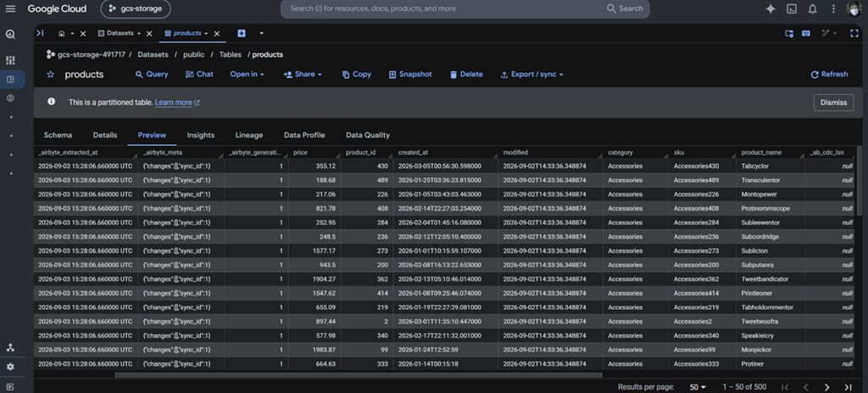The image size is (868, 393).
Task: Go to Datasets in the breadcrumb
Action: (153, 55)
